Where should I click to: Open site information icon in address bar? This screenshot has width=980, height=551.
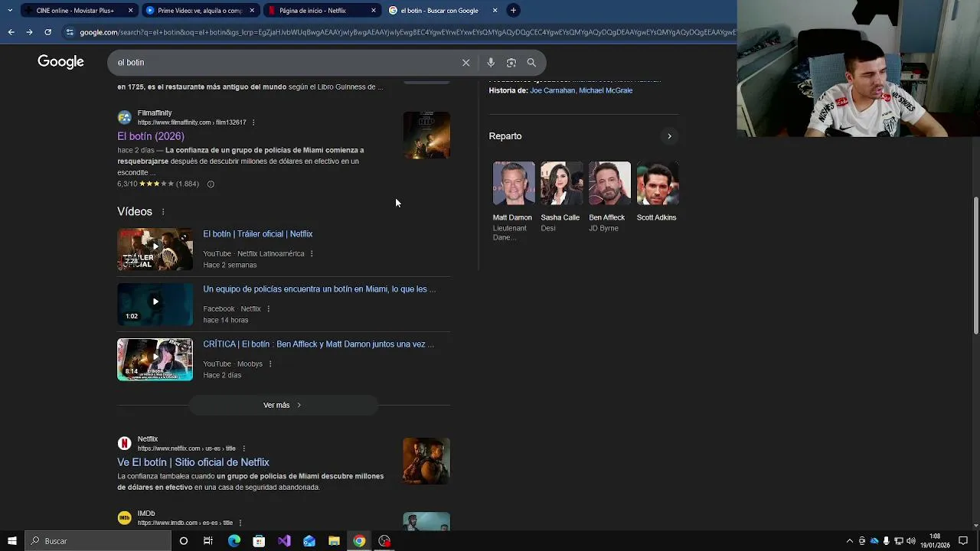pyautogui.click(x=70, y=32)
